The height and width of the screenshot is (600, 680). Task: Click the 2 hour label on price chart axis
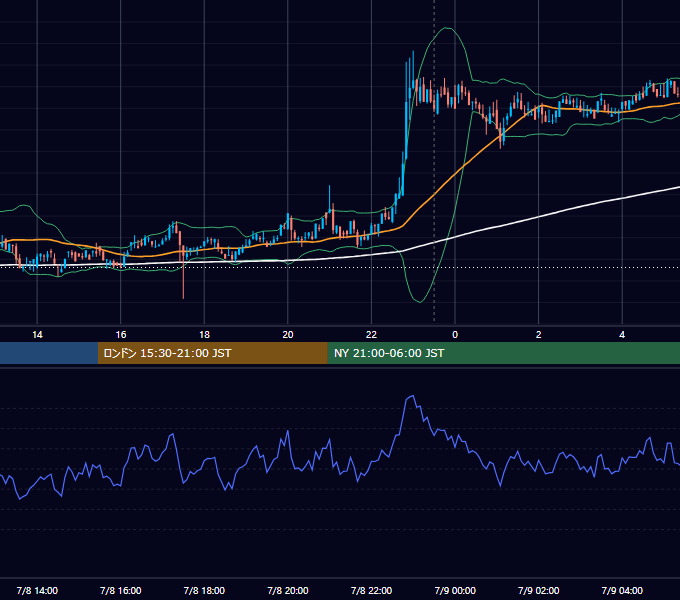pos(539,335)
